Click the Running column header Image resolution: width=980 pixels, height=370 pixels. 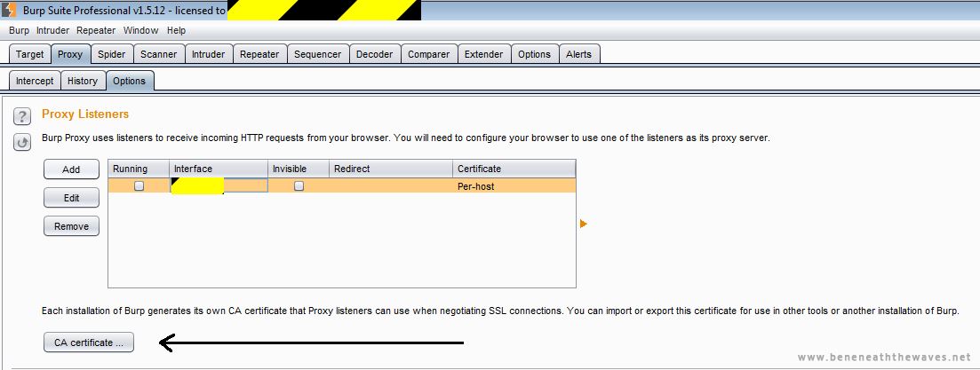pyautogui.click(x=139, y=169)
